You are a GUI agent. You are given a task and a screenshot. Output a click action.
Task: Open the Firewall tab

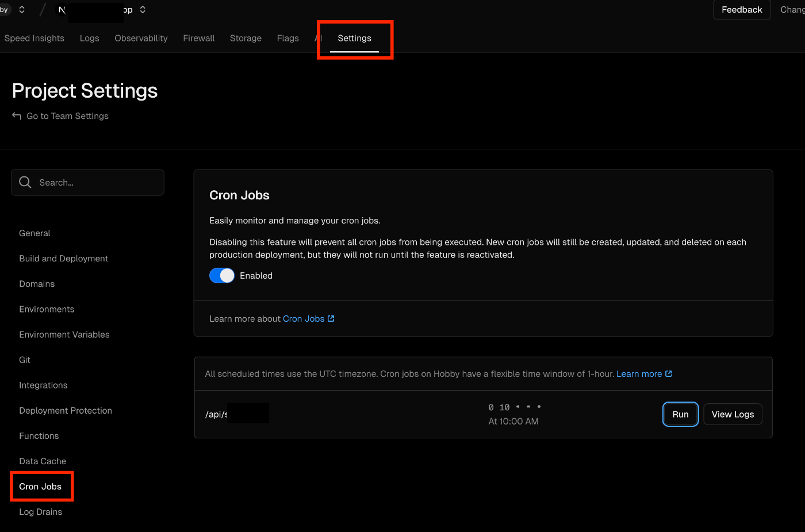(199, 38)
